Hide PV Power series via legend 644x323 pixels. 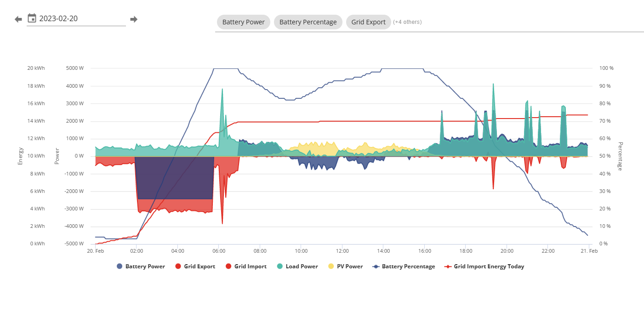pos(346,266)
